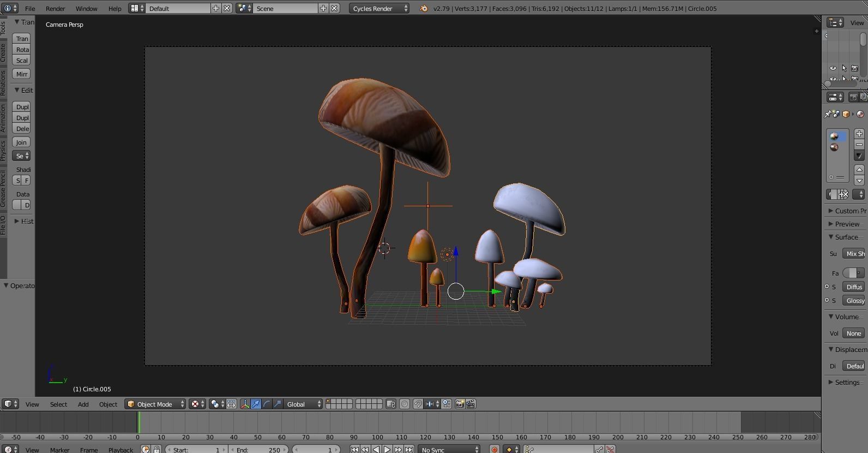Open the pivot point selector

point(217,404)
